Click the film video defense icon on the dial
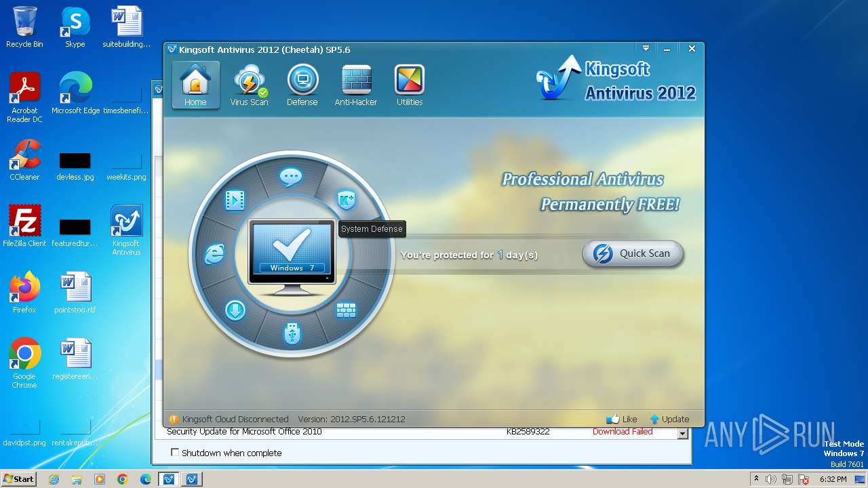The width and height of the screenshot is (868, 488). [x=235, y=200]
